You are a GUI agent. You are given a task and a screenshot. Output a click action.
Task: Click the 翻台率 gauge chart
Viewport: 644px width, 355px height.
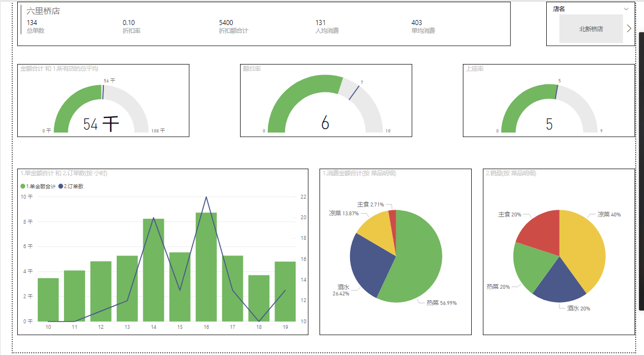[326, 100]
